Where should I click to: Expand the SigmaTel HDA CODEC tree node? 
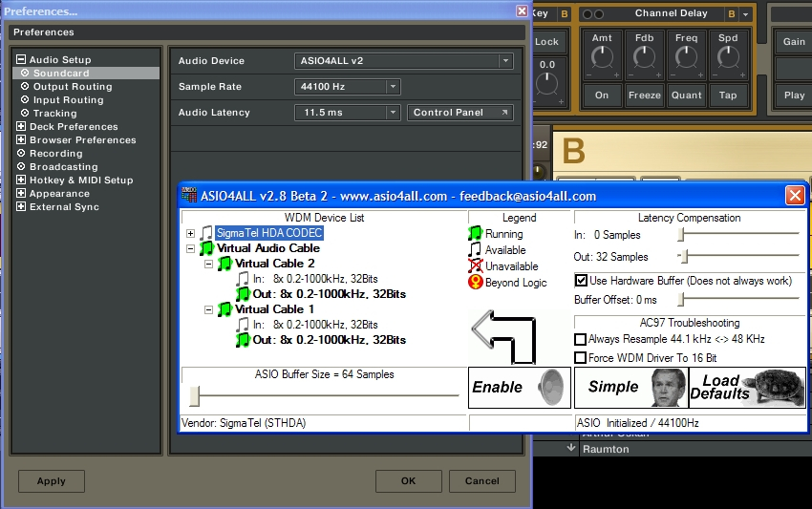coord(190,233)
